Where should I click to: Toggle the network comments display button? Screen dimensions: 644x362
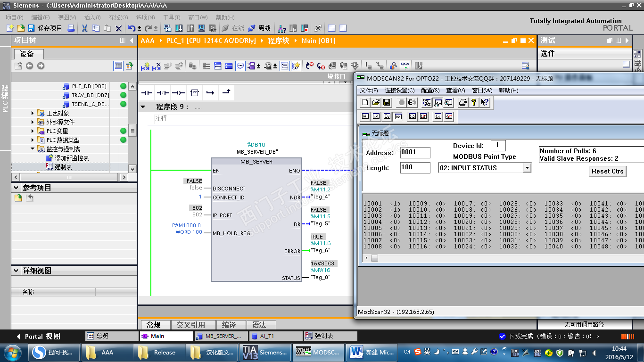(x=240, y=66)
